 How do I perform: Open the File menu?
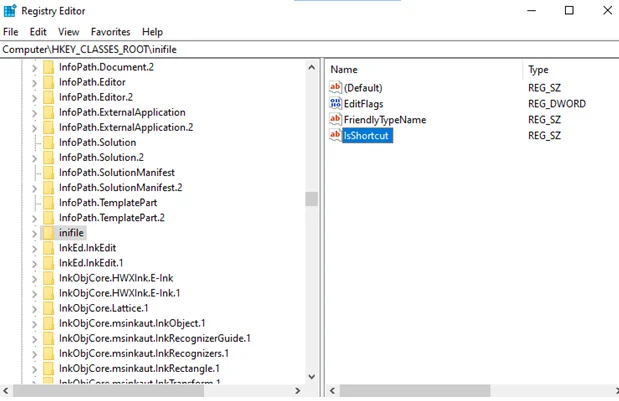click(x=11, y=32)
